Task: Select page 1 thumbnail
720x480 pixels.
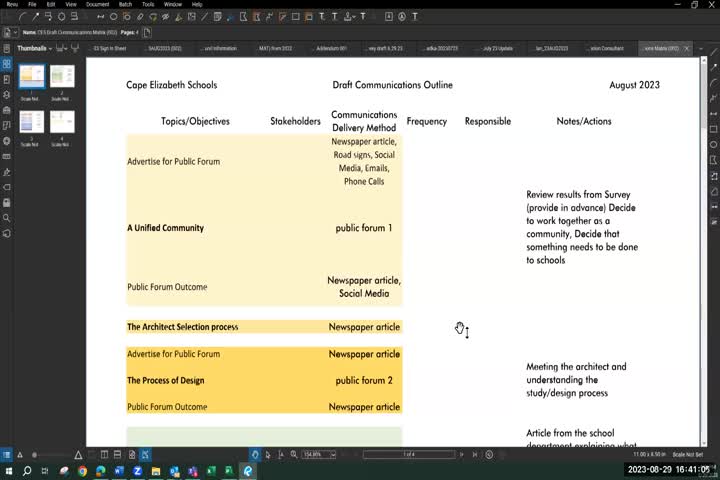Action: (32, 76)
